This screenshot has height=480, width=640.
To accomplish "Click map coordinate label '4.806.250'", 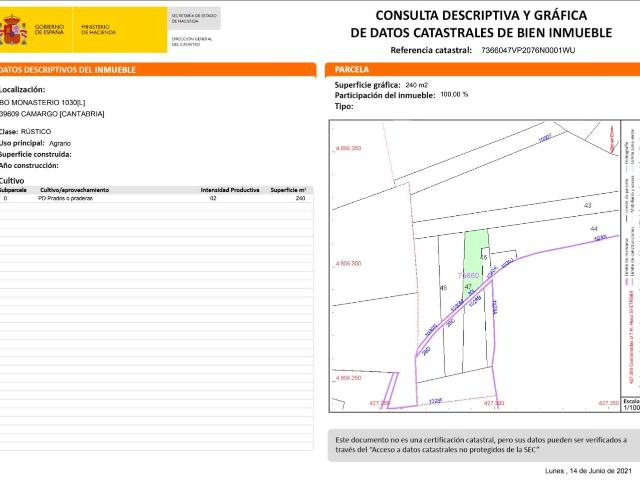I will click(348, 378).
